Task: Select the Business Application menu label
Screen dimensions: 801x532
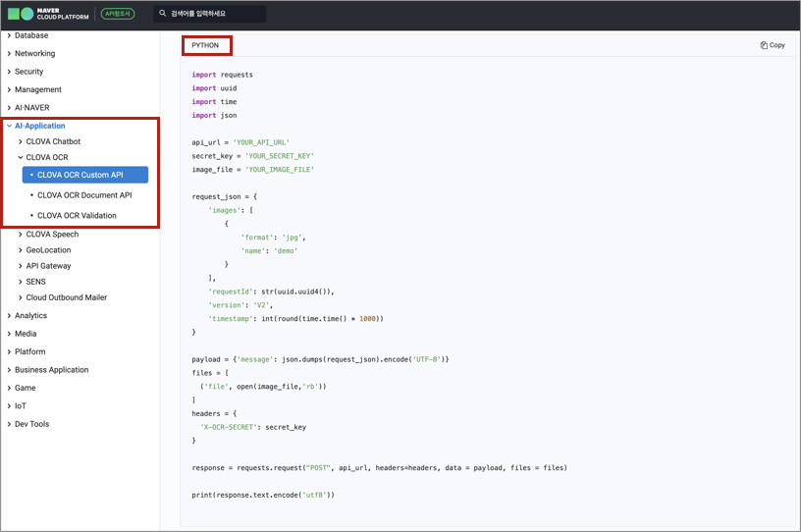Action: (x=52, y=370)
